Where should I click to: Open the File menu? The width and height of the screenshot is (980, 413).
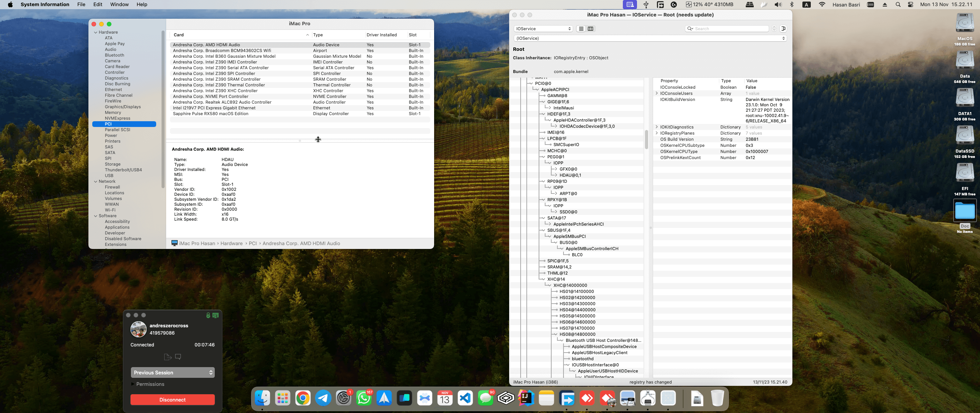(81, 5)
